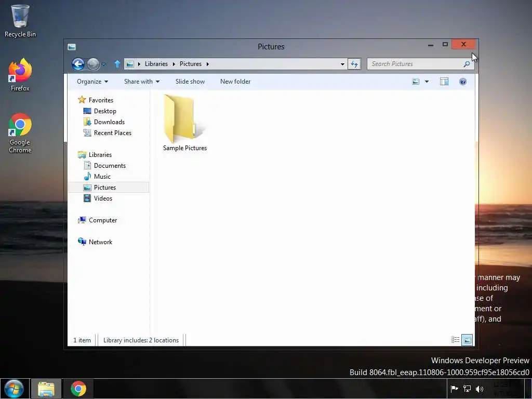Open Action Center flag in tray

454,389
